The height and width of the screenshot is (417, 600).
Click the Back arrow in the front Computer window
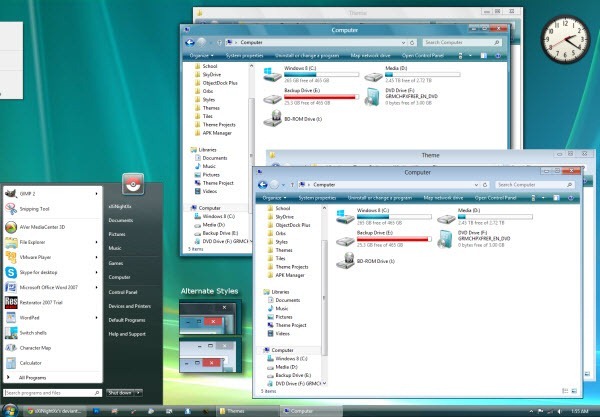point(262,185)
